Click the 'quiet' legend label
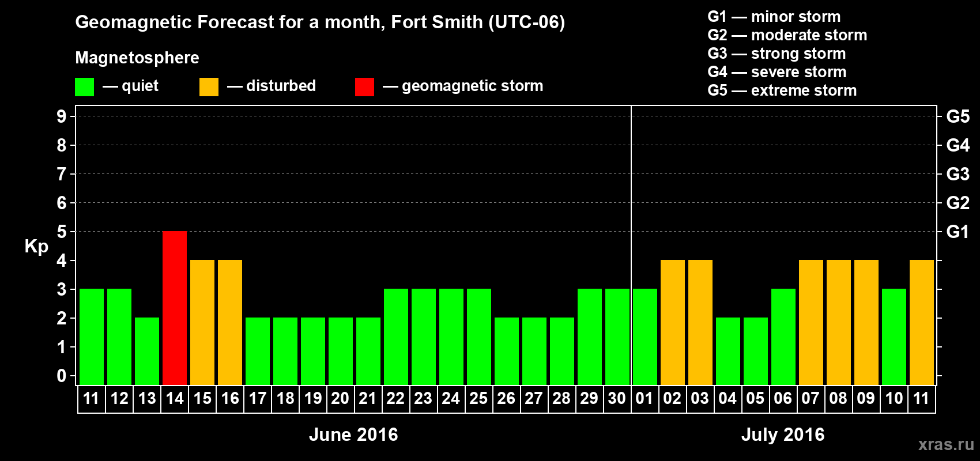The width and height of the screenshot is (980, 461). click(140, 86)
